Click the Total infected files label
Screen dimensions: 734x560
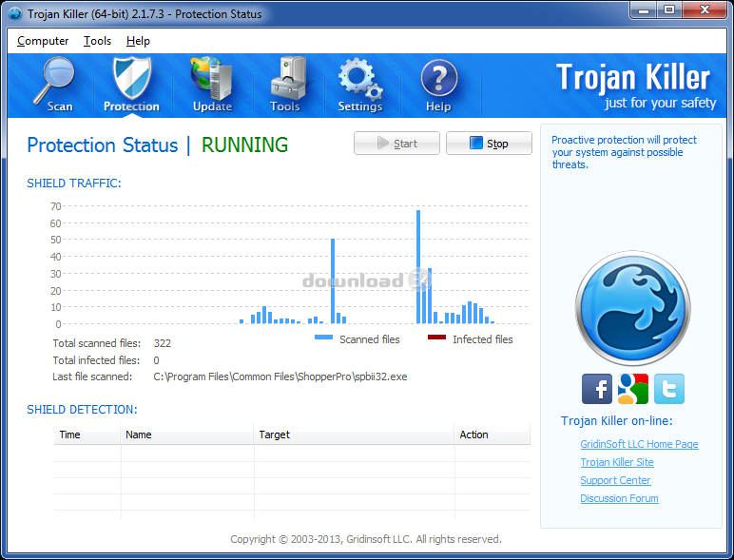pyautogui.click(x=96, y=360)
